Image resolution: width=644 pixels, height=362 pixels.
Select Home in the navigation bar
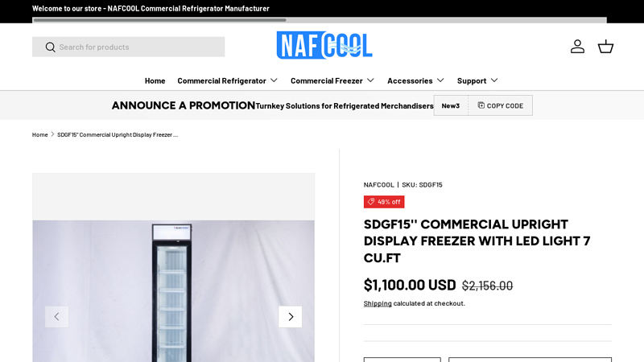tap(155, 80)
